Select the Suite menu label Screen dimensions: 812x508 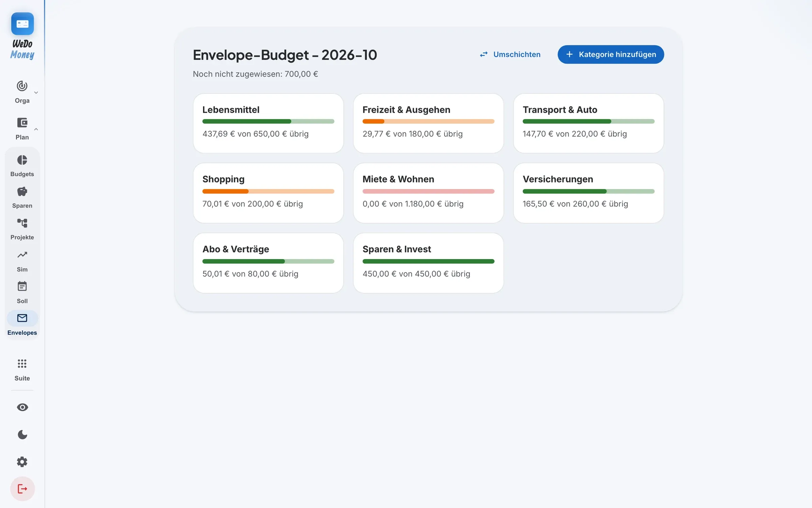(x=22, y=378)
